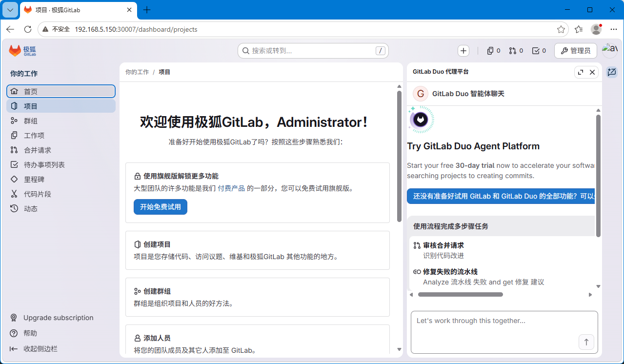Open 待办事项列表 in the sidebar
Screen dimensions: 624x364
click(61, 164)
